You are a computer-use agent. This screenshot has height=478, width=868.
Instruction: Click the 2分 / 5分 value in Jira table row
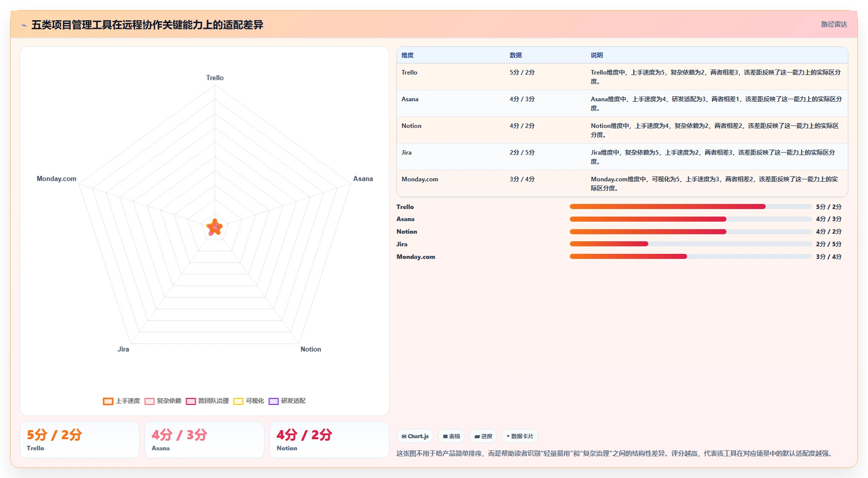522,153
